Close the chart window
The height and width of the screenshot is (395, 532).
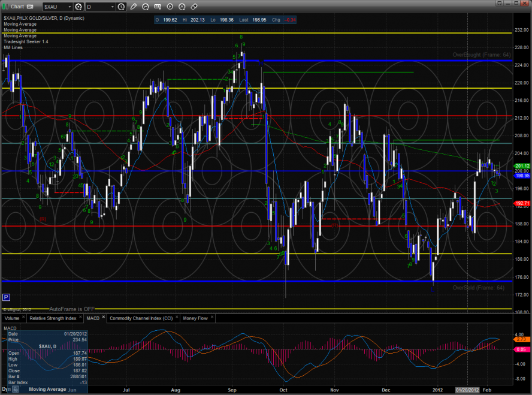point(525,3)
